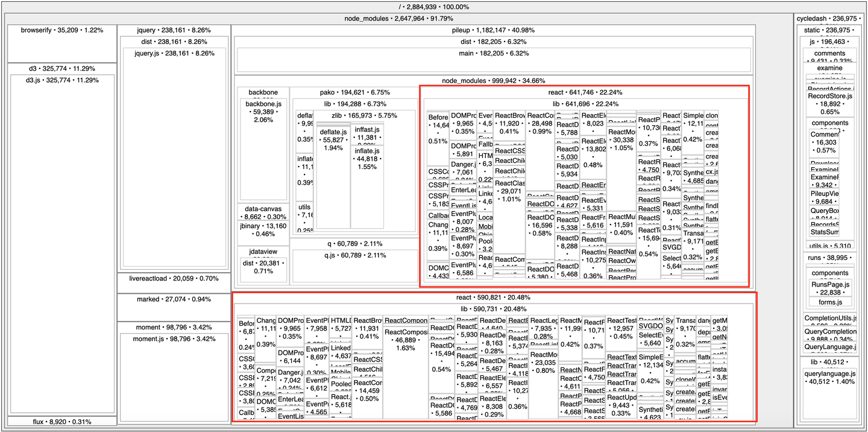
Task: Click dist • 20,381 under jdataview
Action: point(263,269)
